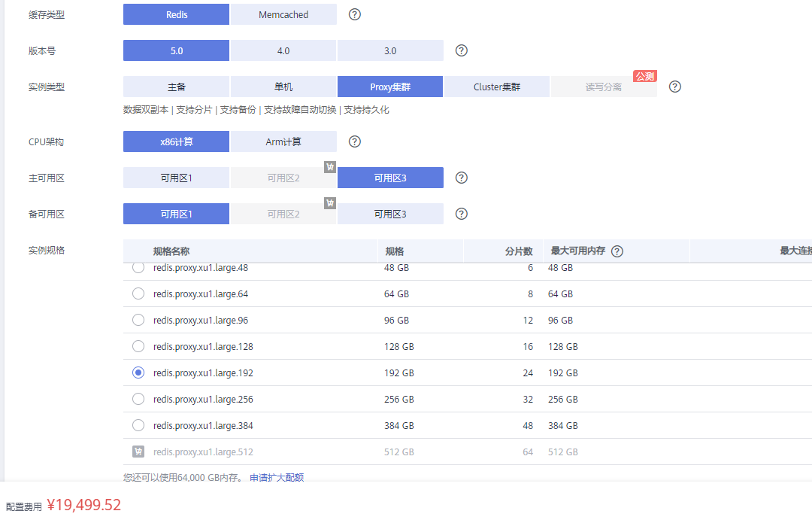Click sold-out cart icon on 主可用区 可用区2
Image resolution: width=812 pixels, height=517 pixels.
[330, 167]
